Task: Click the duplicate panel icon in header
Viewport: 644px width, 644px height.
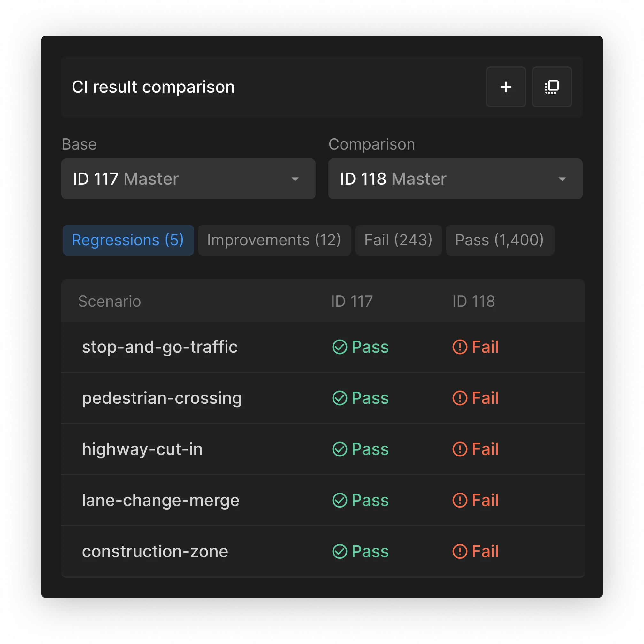Action: [x=552, y=87]
